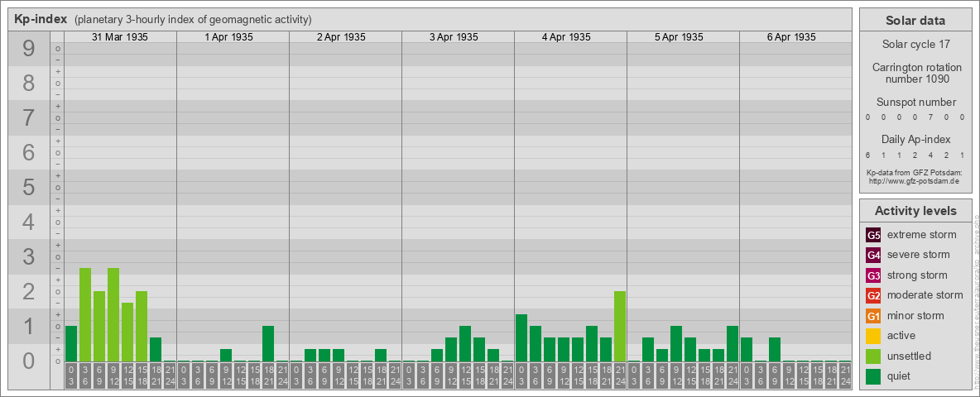Click the G1 minor storm icon

tap(873, 316)
